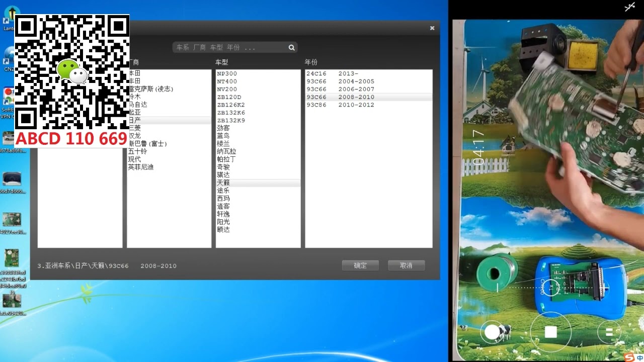This screenshot has width=644, height=362.
Task: Cancel the dialog with 取消
Action: point(406,265)
